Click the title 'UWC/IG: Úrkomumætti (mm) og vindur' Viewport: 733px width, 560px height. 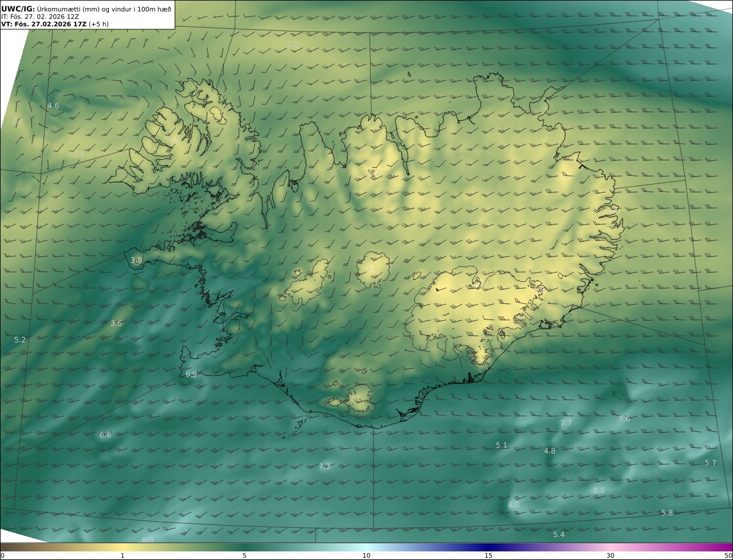point(86,9)
